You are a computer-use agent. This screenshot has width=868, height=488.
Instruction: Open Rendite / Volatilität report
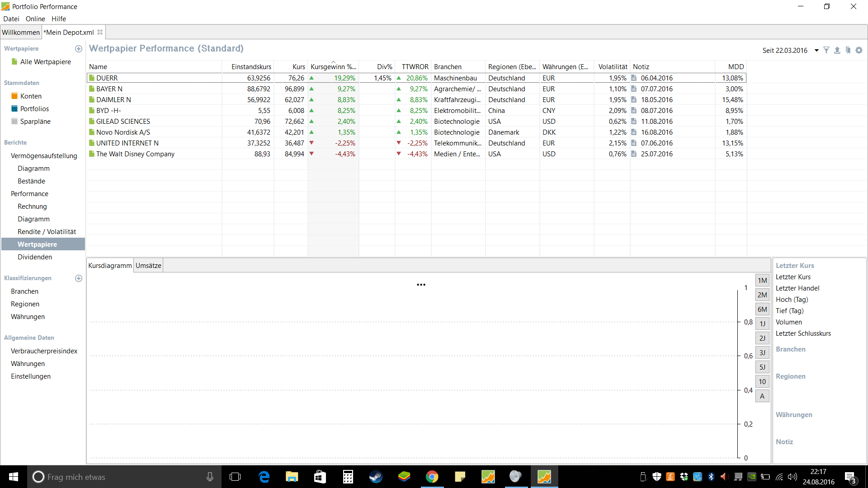click(x=47, y=232)
